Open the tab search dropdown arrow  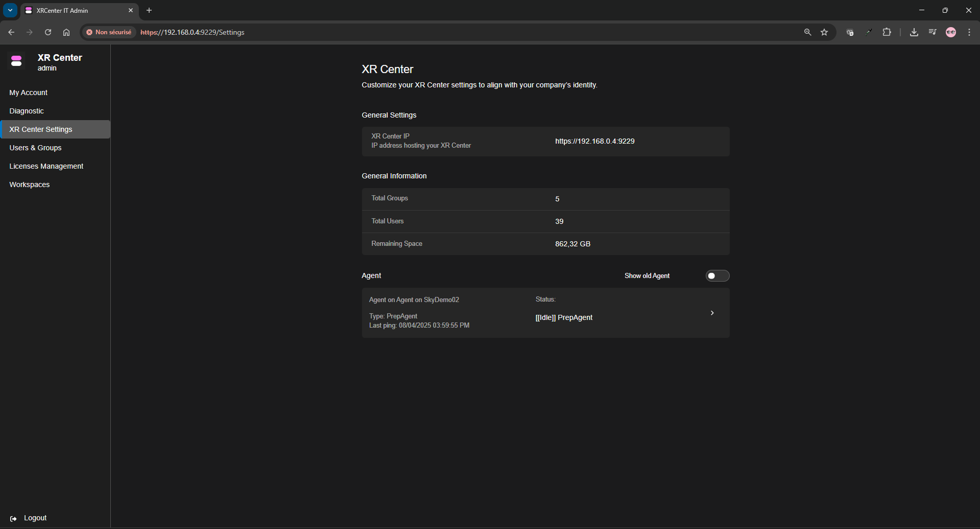10,10
